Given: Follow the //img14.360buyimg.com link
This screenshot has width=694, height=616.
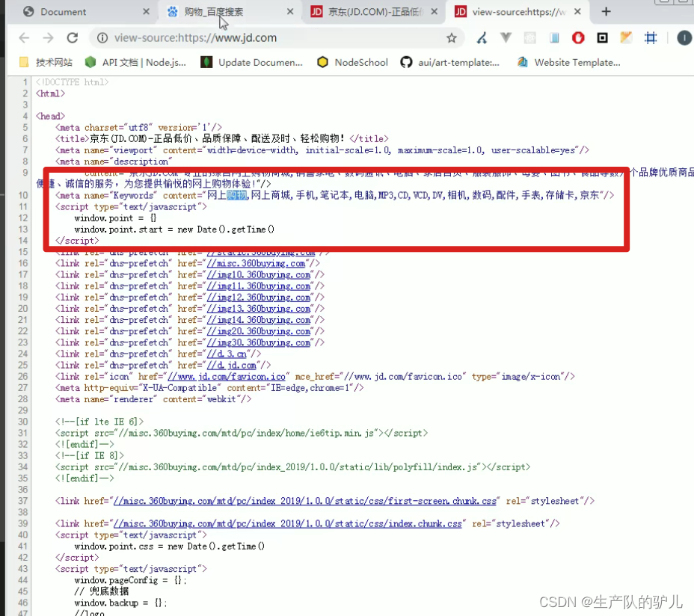Looking at the screenshot, I should [x=259, y=320].
